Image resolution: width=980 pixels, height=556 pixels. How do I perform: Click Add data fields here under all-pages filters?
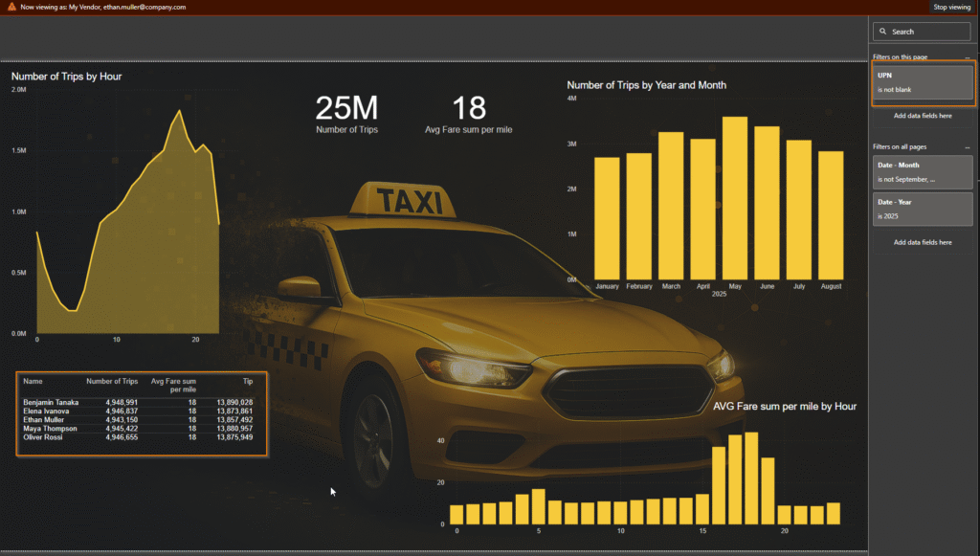(x=923, y=242)
